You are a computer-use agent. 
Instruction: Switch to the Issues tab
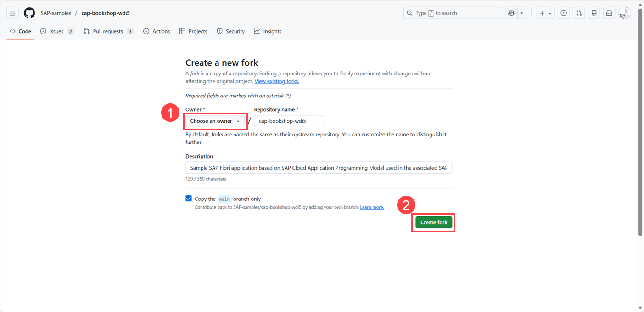coord(57,31)
